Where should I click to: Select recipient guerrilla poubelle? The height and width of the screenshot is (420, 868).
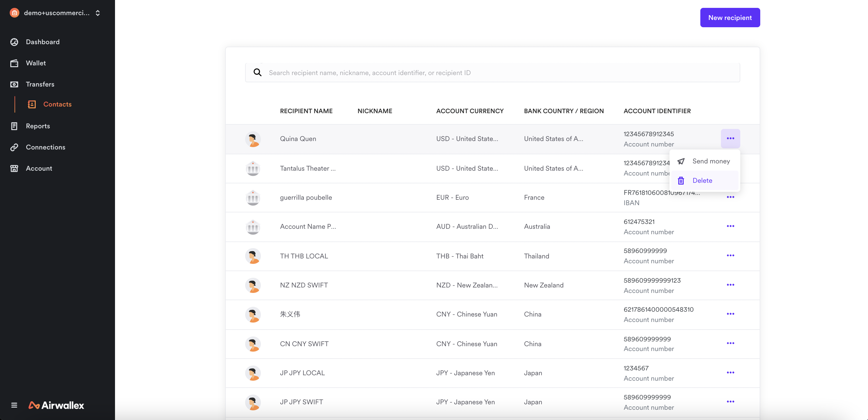[x=306, y=198]
